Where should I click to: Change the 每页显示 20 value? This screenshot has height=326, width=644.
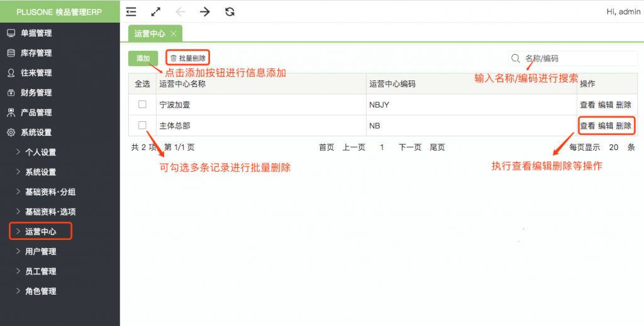tap(614, 147)
